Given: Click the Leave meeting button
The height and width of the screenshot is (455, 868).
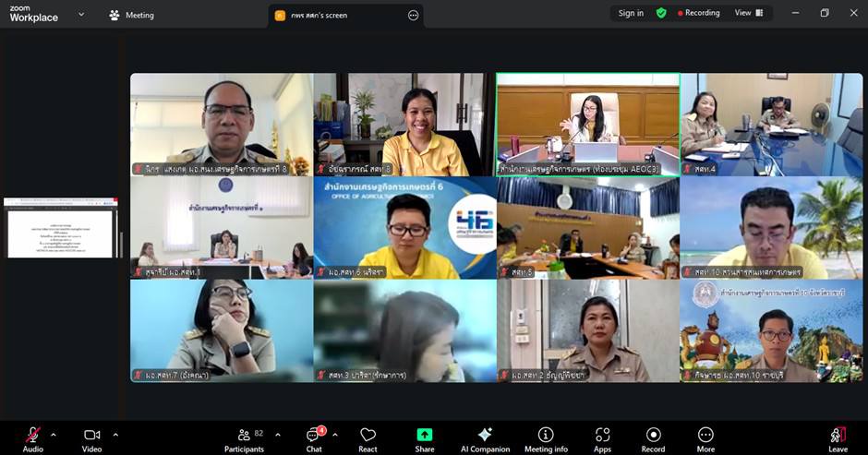Looking at the screenshot, I should click(x=838, y=437).
